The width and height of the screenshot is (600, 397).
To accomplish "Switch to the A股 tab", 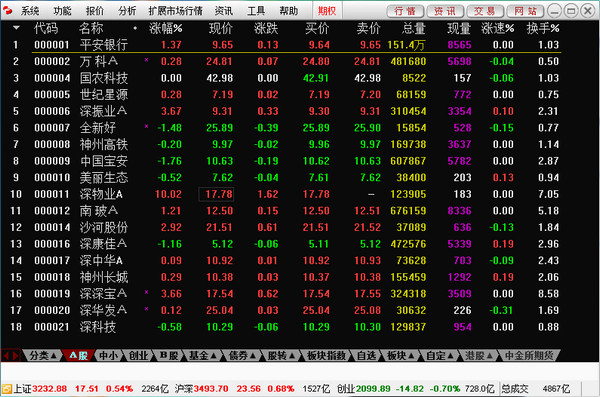I will coord(78,356).
